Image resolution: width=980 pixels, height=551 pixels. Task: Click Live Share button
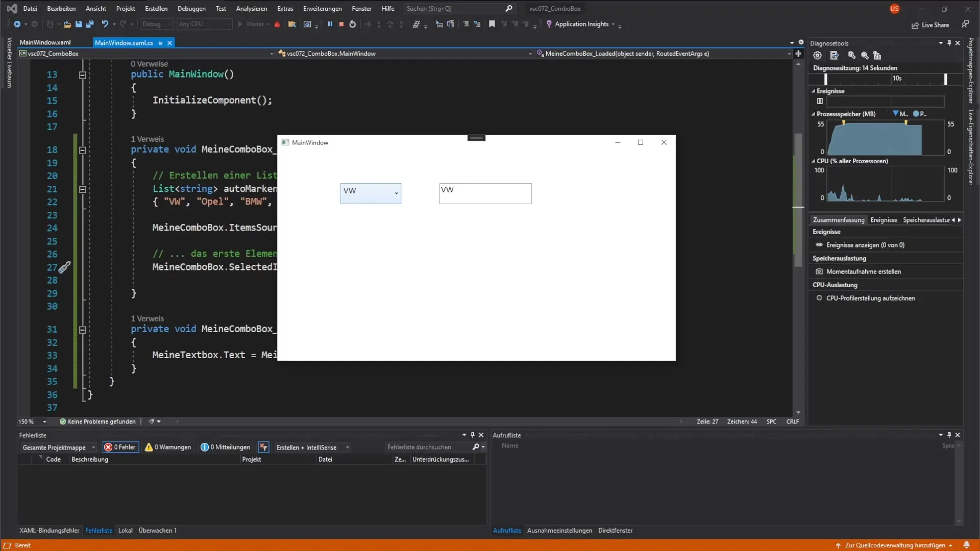[930, 25]
